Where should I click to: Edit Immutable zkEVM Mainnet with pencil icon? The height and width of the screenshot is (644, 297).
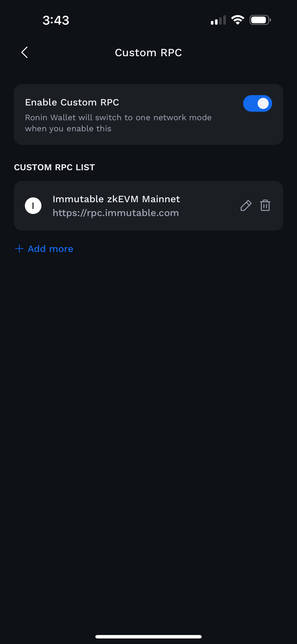pyautogui.click(x=246, y=205)
